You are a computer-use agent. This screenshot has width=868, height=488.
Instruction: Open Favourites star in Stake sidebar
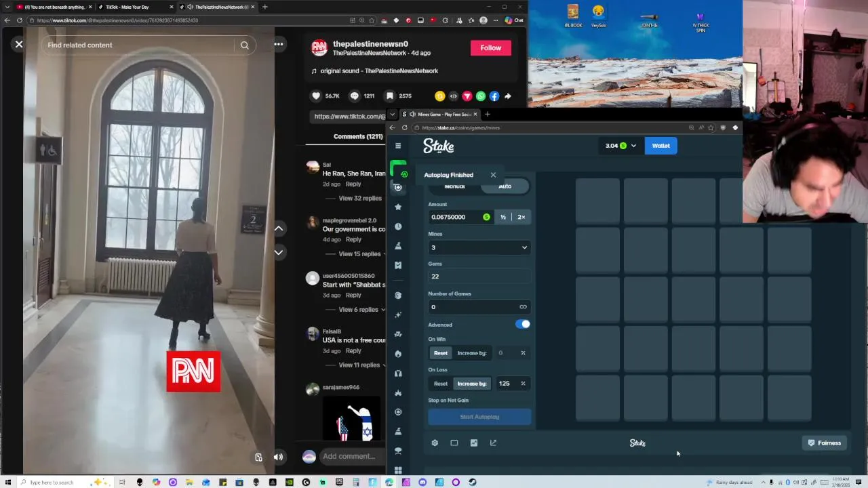398,207
